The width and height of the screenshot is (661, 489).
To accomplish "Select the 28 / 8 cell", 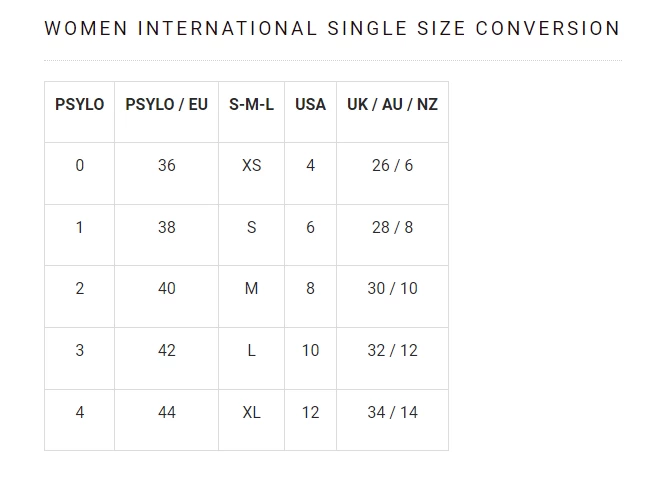I will click(392, 228).
